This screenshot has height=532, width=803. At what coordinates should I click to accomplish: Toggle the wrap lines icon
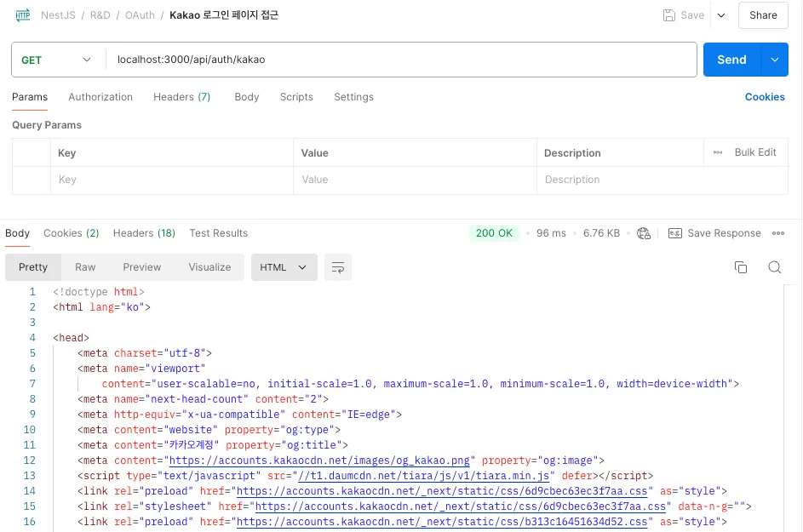[338, 267]
